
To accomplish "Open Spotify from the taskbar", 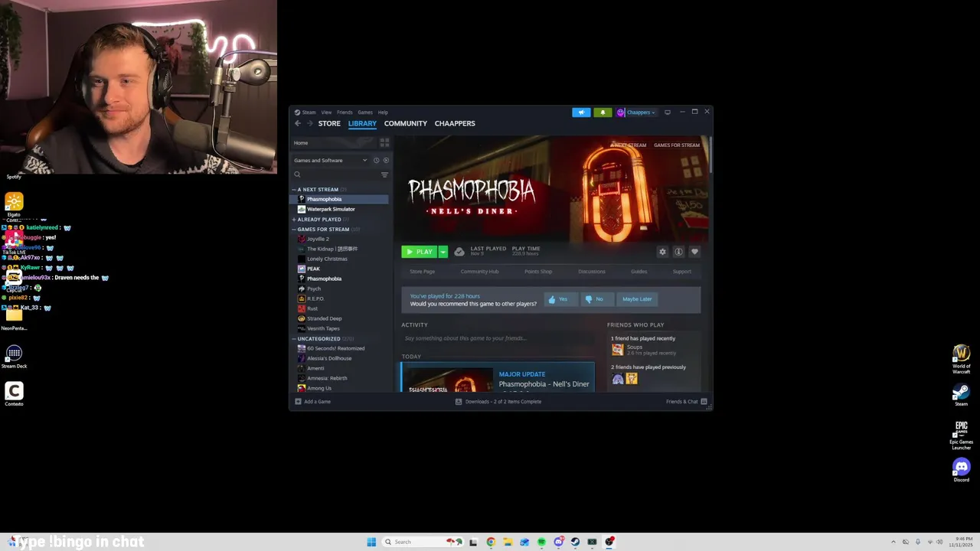I will (x=541, y=542).
